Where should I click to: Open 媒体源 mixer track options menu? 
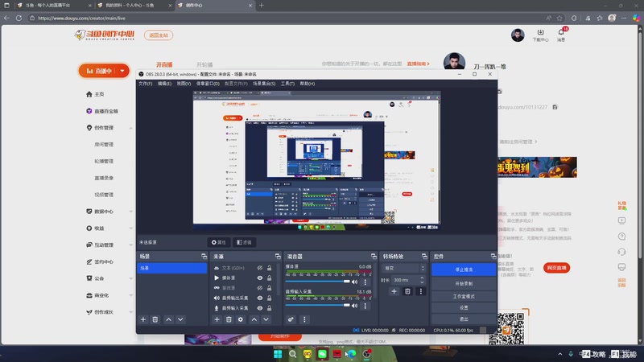click(365, 282)
